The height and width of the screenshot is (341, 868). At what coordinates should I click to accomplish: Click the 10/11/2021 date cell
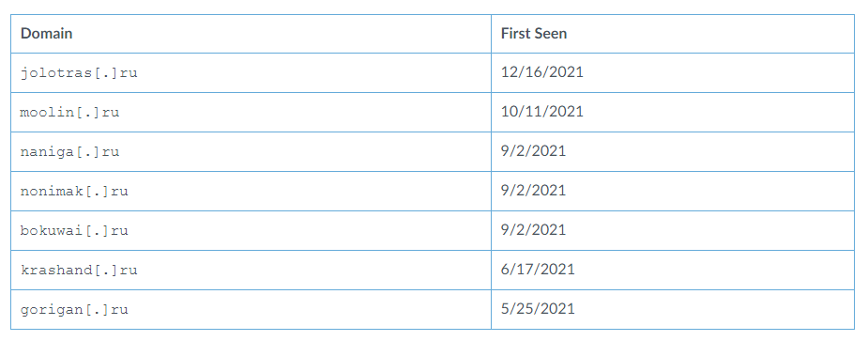pos(673,112)
